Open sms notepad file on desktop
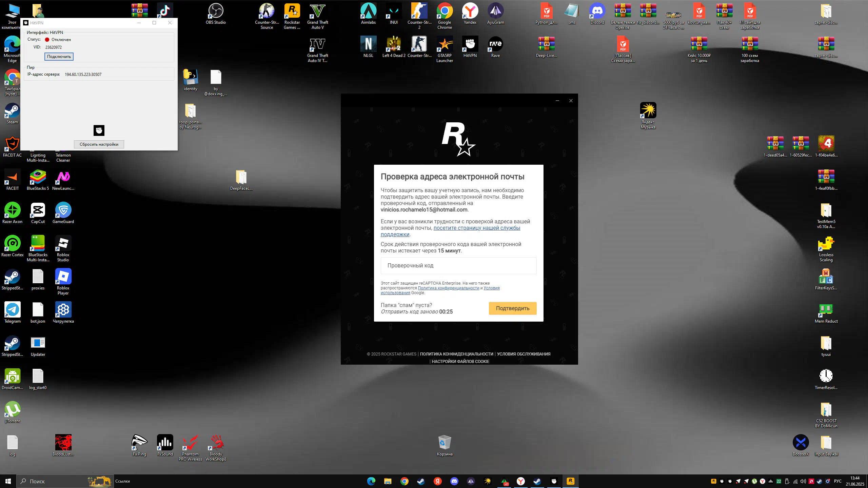This screenshot has height=488, width=868. 572,14
